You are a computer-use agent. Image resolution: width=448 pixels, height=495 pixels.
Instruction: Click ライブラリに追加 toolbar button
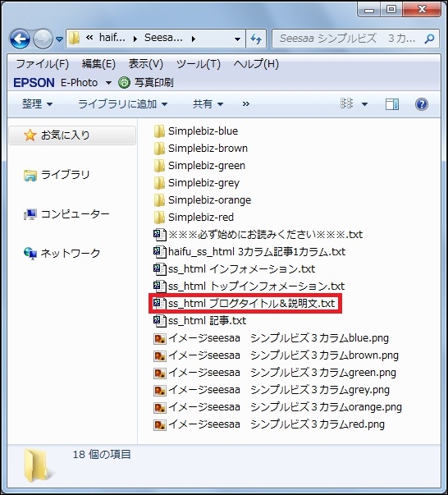[x=123, y=103]
